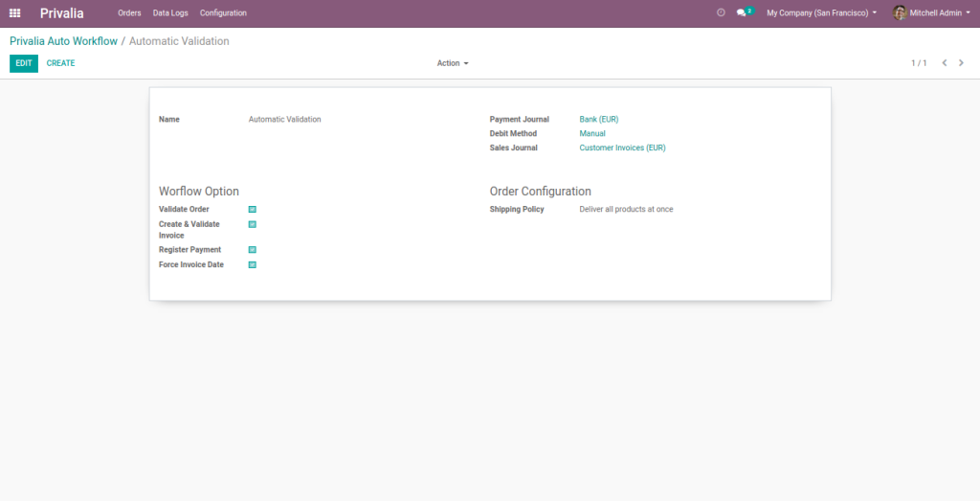Click the Automatic Validation name value
The width and height of the screenshot is (980, 501).
(x=285, y=120)
